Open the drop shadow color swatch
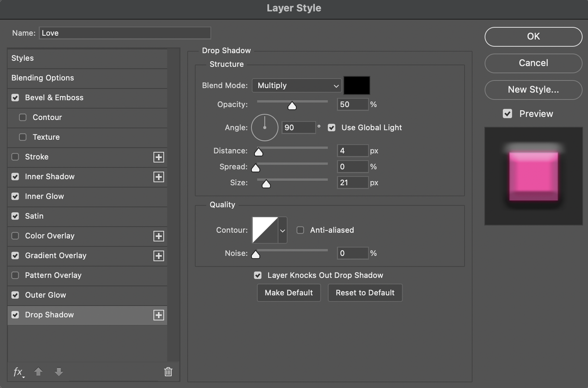Screen dimensions: 588x388 357,85
